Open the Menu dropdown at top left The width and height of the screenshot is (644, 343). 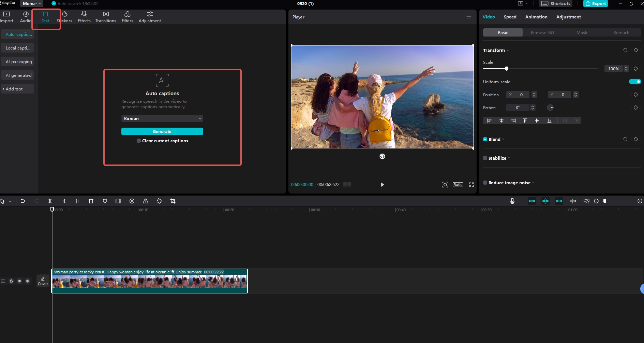31,3
